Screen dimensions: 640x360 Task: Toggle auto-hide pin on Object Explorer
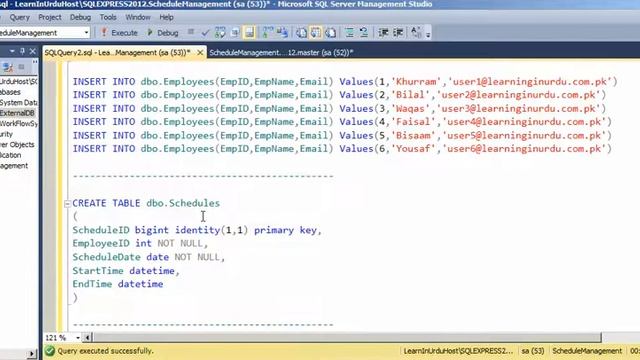point(22,51)
